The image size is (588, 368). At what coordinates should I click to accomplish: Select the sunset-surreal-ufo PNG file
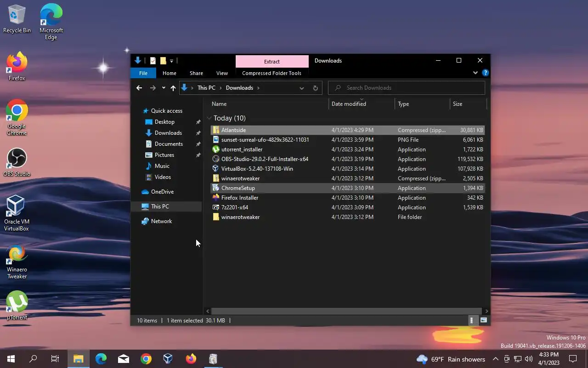[x=347, y=140]
